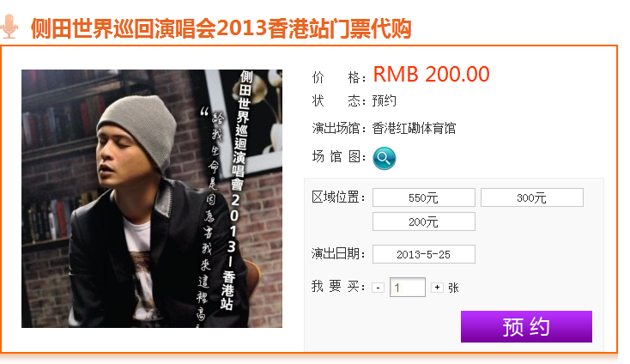Click the purple 预约 reserve button
Screen dimensions: 630x364
[x=526, y=326]
